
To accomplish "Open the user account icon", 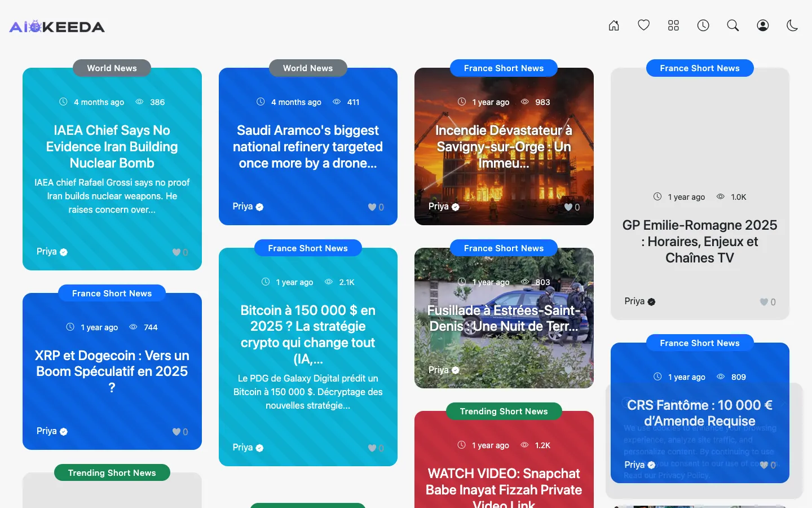I will tap(763, 25).
